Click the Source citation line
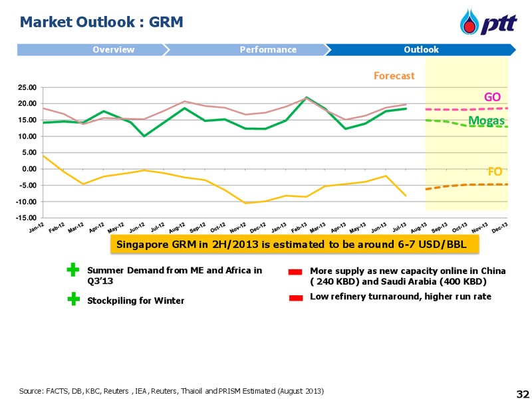This screenshot has height=399, width=532. (x=172, y=391)
